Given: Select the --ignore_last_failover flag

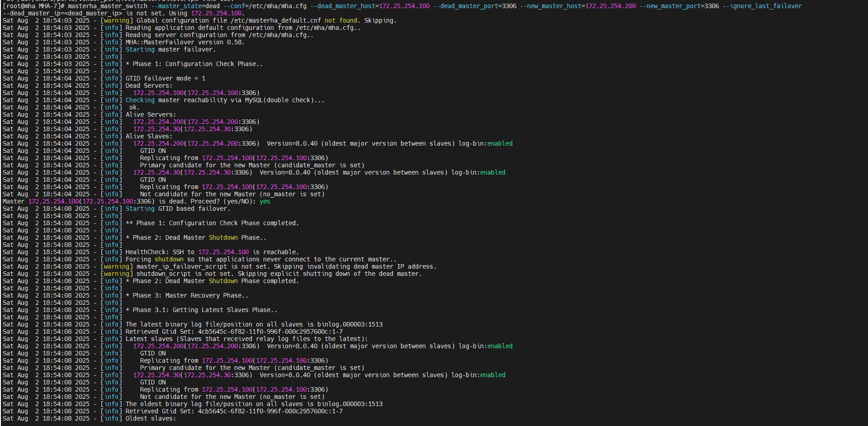Looking at the screenshot, I should click(762, 6).
